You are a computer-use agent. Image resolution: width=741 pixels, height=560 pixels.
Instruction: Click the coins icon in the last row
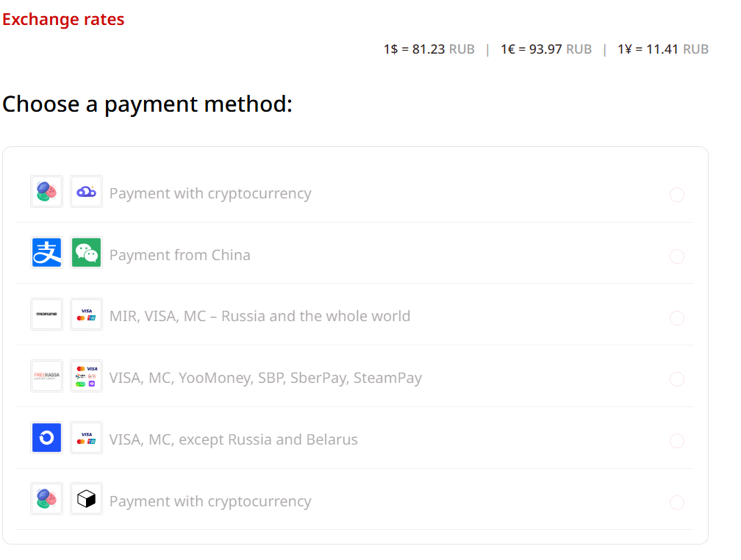[x=46, y=498]
